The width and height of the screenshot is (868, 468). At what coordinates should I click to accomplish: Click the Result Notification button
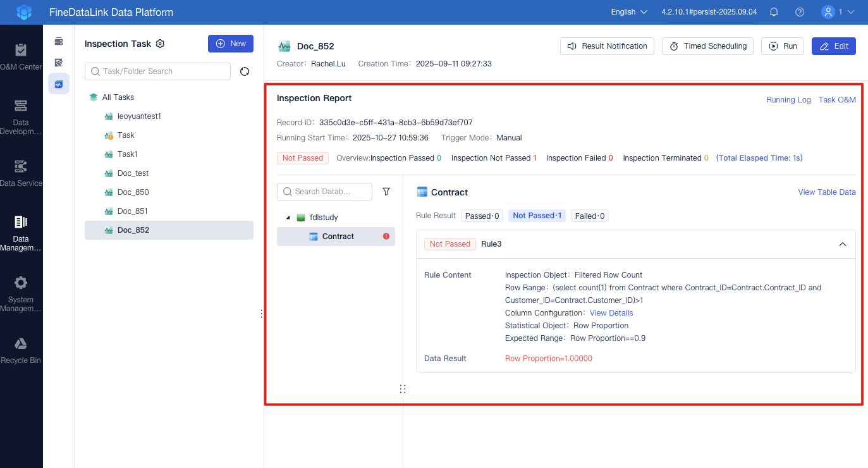(x=607, y=46)
